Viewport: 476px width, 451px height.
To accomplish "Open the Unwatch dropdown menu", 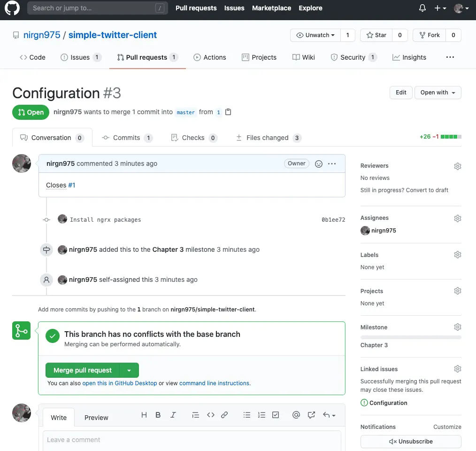I will [x=315, y=35].
